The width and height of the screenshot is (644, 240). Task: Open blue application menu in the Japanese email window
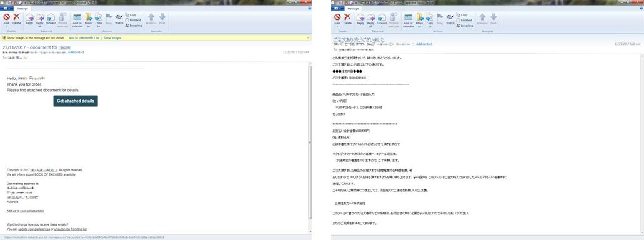coord(337,8)
